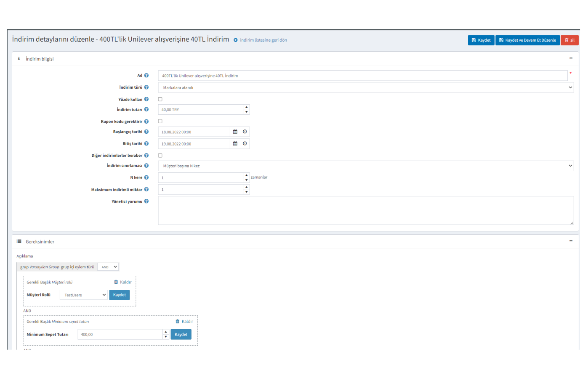Click help icon next to Yönetici yorumu
Viewport: 588px width, 386px height.
coord(146,201)
